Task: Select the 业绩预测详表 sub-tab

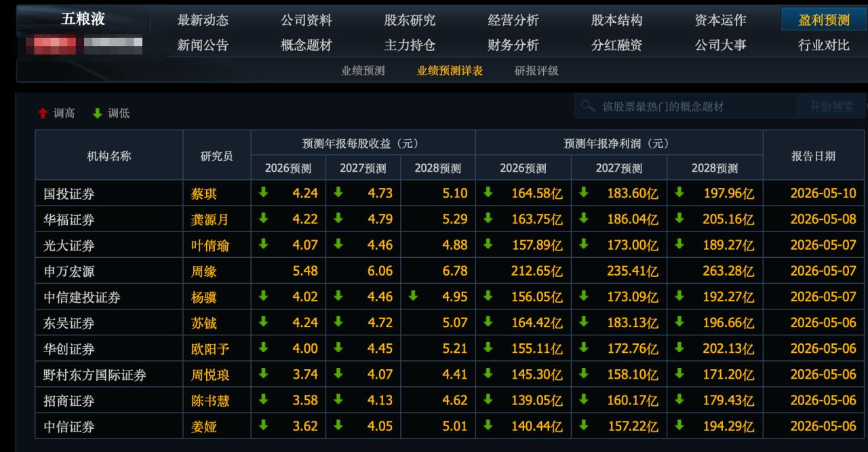Action: [450, 71]
